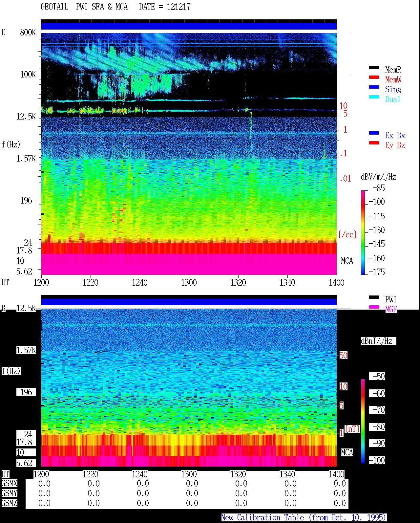Click the red 50 nT scale value

(x=343, y=355)
